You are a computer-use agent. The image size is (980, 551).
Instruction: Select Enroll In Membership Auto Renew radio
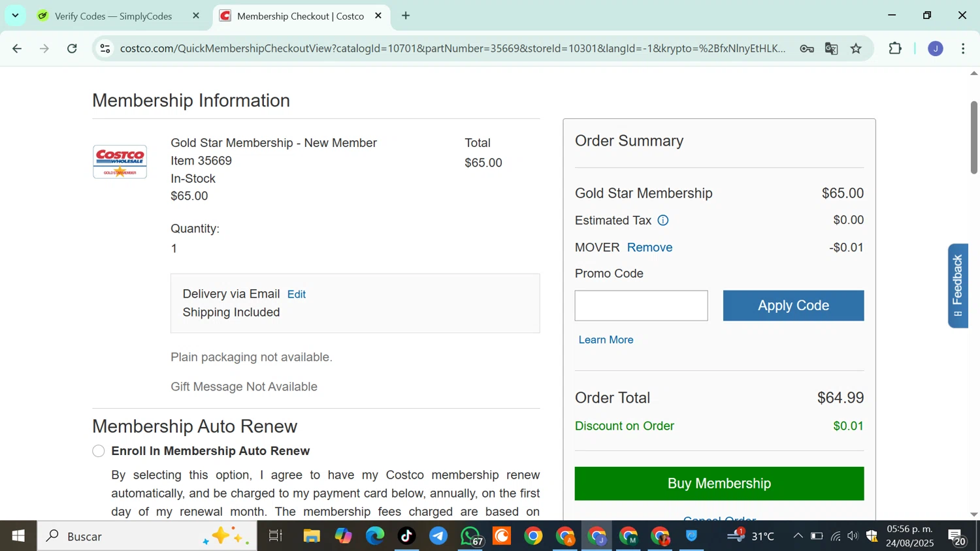(99, 451)
